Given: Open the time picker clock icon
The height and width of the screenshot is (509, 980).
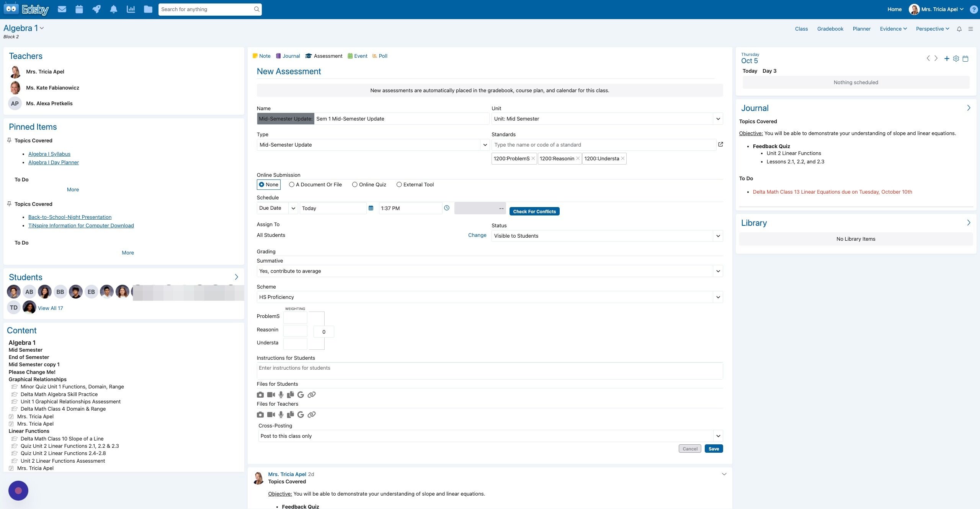Looking at the screenshot, I should coord(446,208).
